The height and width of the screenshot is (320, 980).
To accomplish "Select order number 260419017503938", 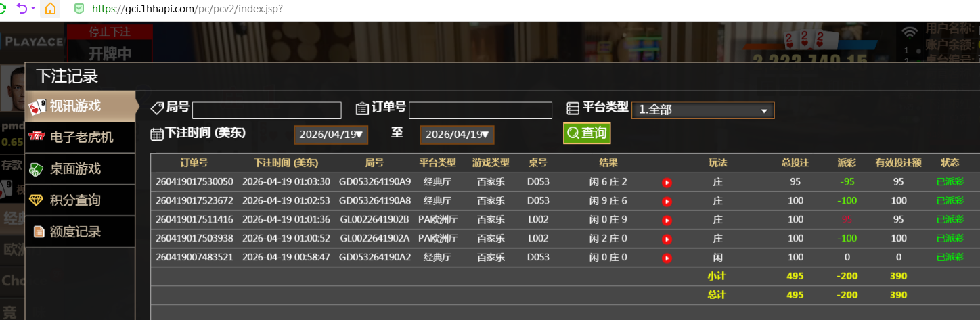I will 194,239.
